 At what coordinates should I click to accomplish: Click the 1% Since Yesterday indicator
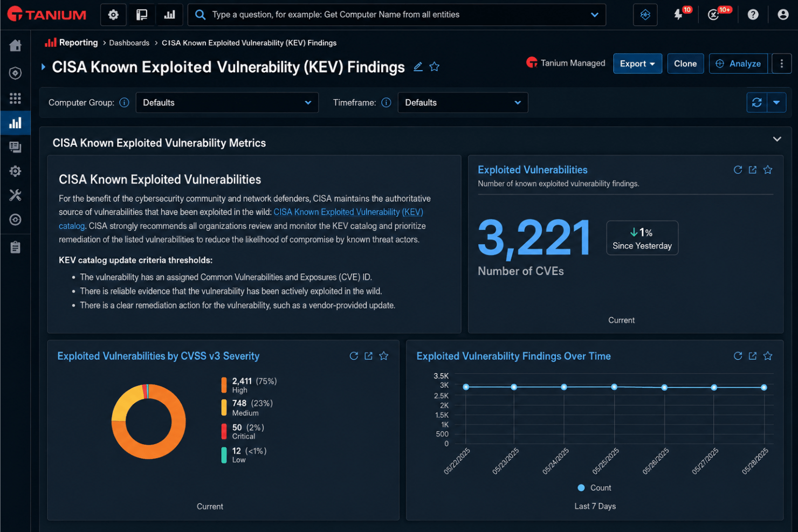[642, 238]
